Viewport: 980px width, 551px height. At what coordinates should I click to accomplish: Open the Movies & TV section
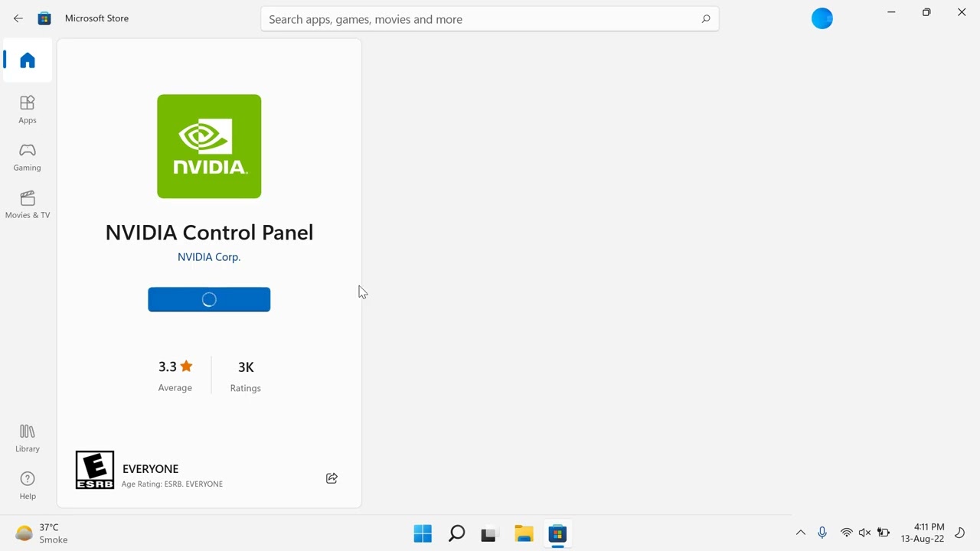(28, 204)
